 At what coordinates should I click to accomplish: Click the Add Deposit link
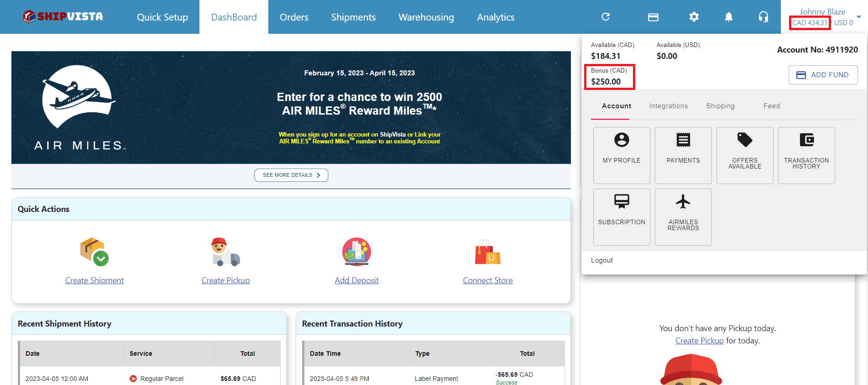356,280
